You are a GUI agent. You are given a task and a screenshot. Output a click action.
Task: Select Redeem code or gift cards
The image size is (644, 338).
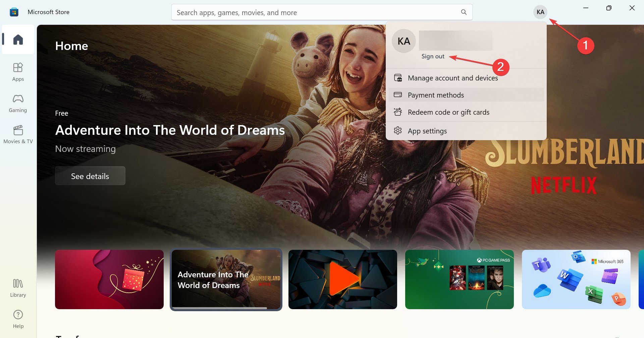click(466, 112)
